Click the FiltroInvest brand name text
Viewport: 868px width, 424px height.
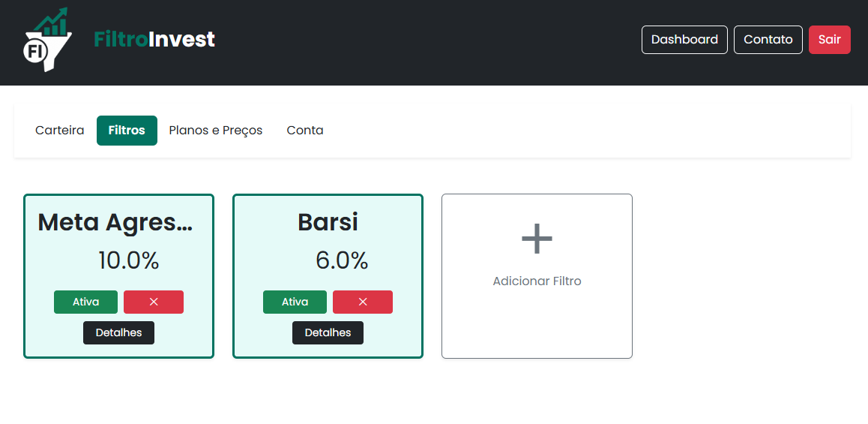point(154,39)
